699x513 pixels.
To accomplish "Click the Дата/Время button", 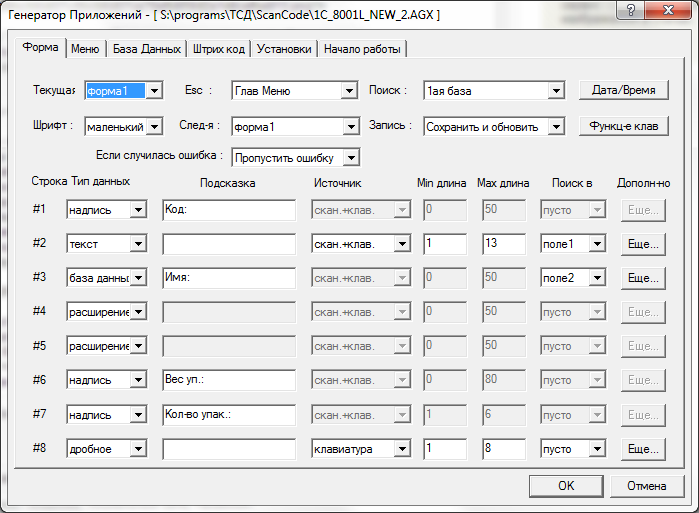I will 623,90.
